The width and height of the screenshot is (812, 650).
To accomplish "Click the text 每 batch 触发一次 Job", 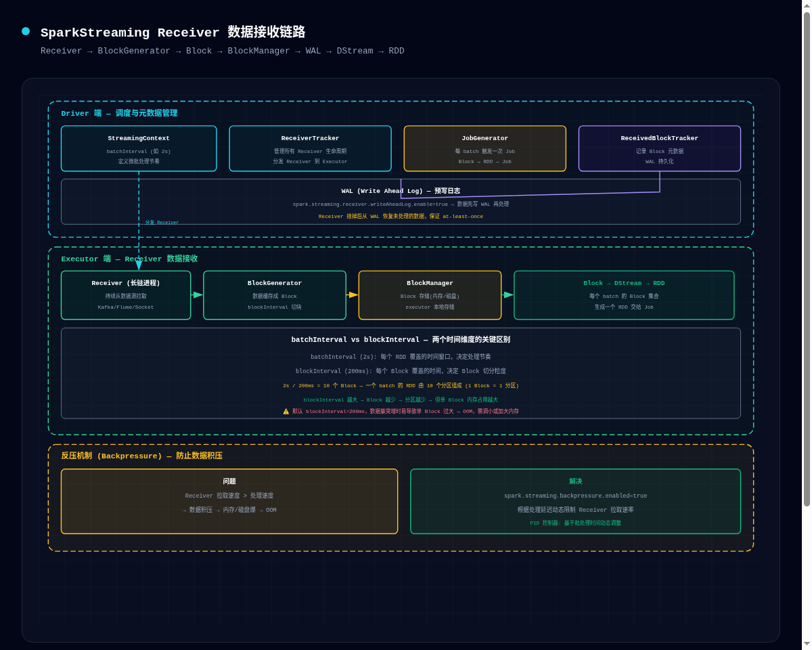I will pos(485,151).
